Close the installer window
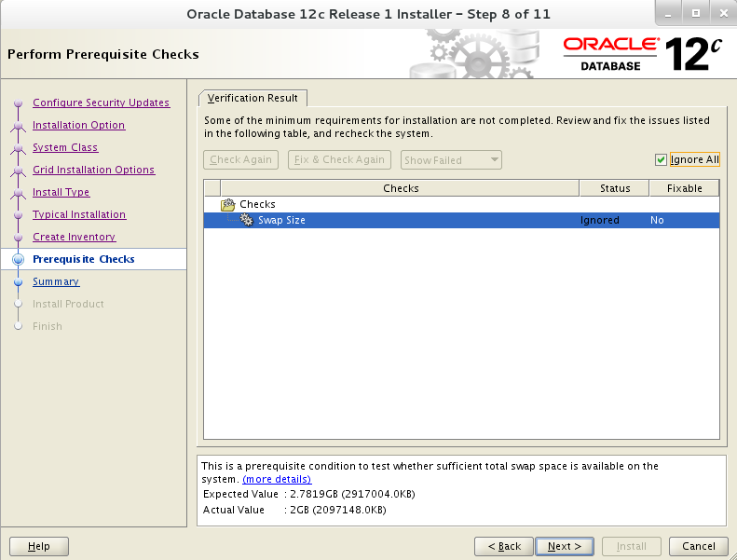 [x=724, y=14]
